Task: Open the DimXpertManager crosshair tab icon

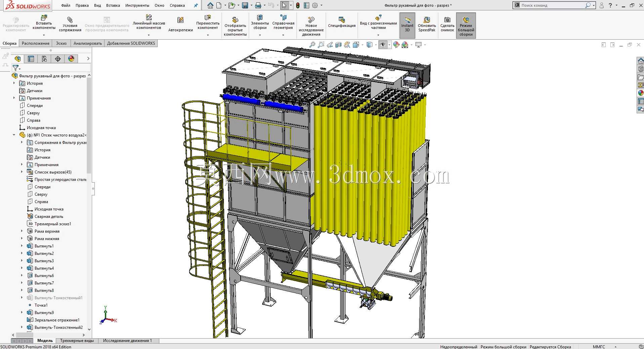Action: (x=58, y=59)
